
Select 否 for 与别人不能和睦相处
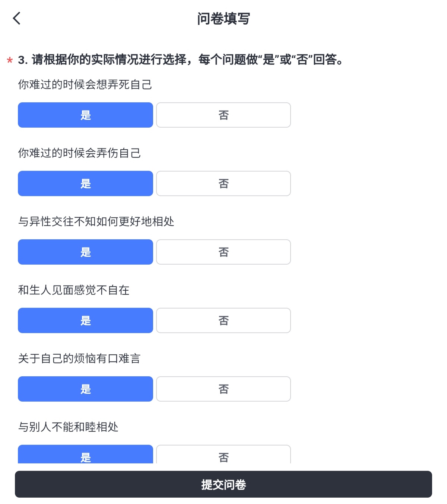tap(223, 455)
